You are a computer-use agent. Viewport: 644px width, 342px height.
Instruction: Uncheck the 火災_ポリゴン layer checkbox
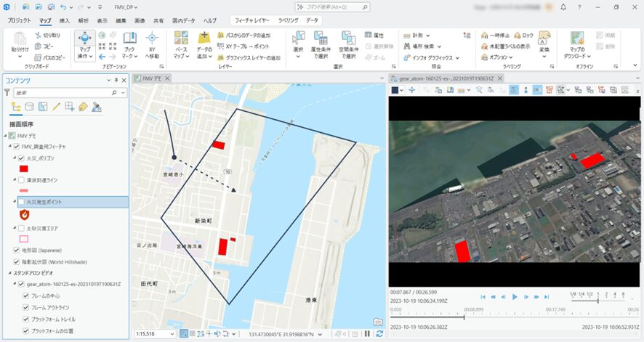(21, 158)
